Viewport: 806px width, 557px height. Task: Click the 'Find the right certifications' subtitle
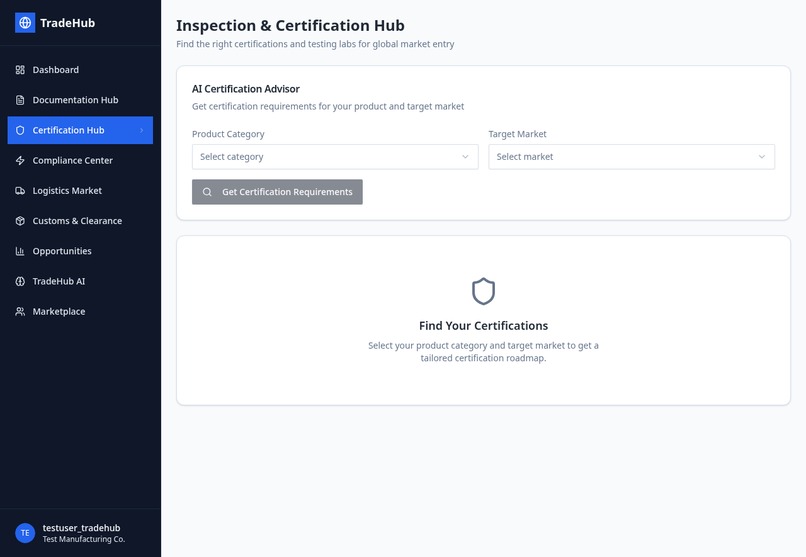[x=315, y=44]
